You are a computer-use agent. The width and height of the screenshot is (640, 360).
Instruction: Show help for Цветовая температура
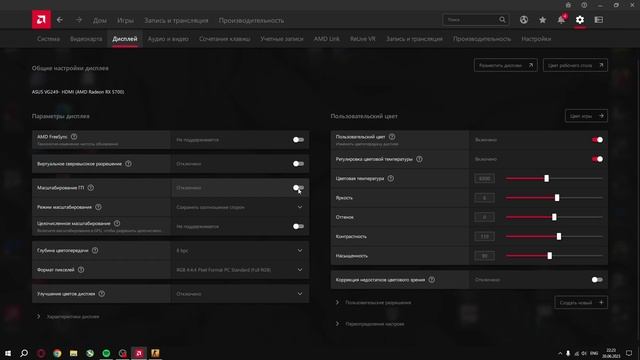pos(391,178)
